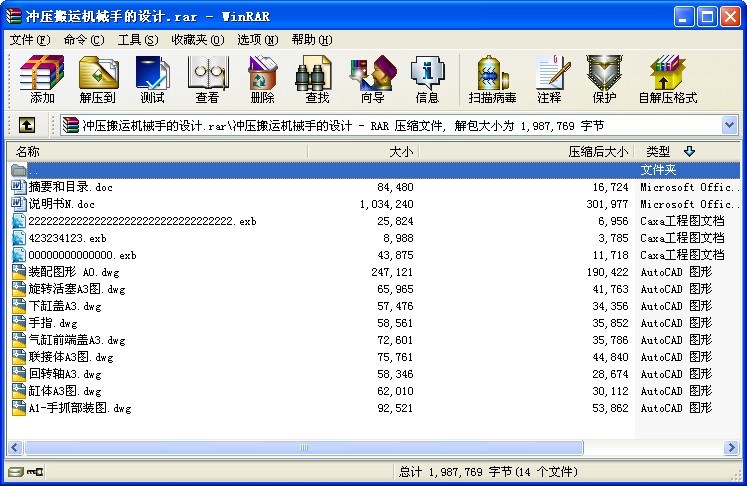Screen dimensions: 747x486
Task: Open the 工具(S) menu
Action: [138, 40]
